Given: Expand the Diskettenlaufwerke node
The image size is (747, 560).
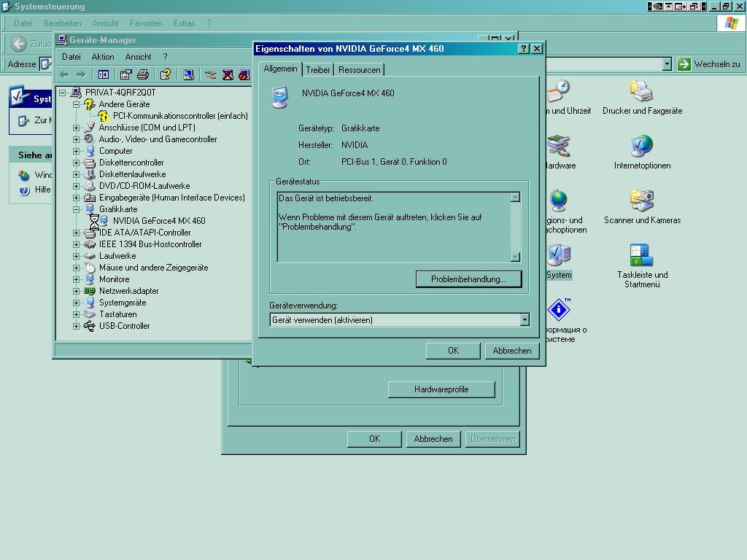Looking at the screenshot, I should point(76,174).
